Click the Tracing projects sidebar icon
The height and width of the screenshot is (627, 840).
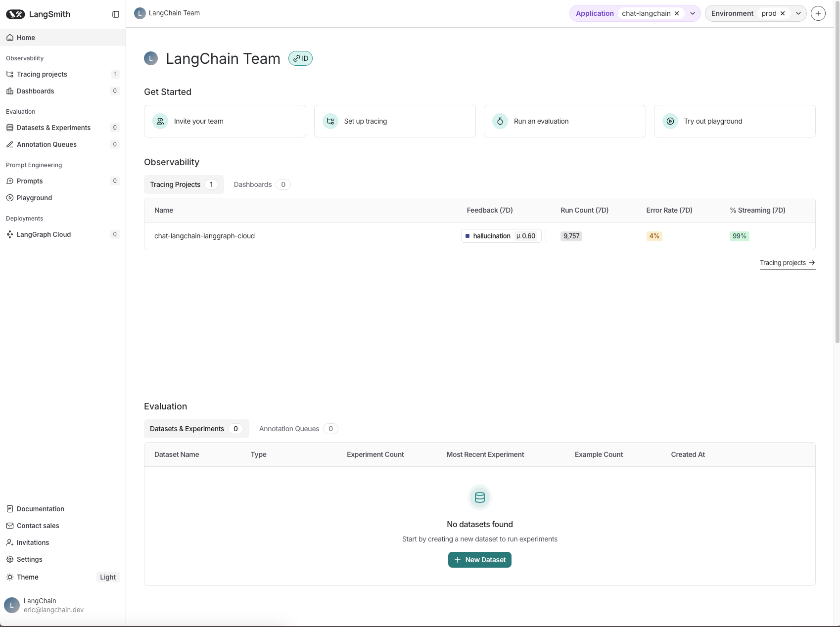click(10, 74)
